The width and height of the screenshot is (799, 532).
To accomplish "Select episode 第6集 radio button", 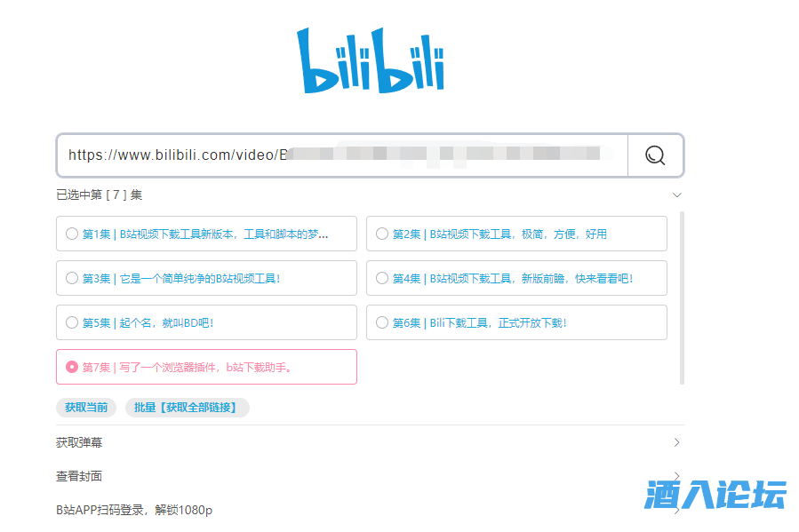I will [x=382, y=322].
